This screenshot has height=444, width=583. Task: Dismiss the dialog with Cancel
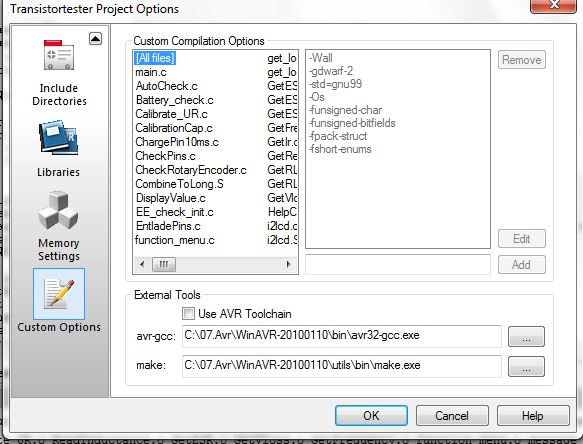(x=452, y=415)
